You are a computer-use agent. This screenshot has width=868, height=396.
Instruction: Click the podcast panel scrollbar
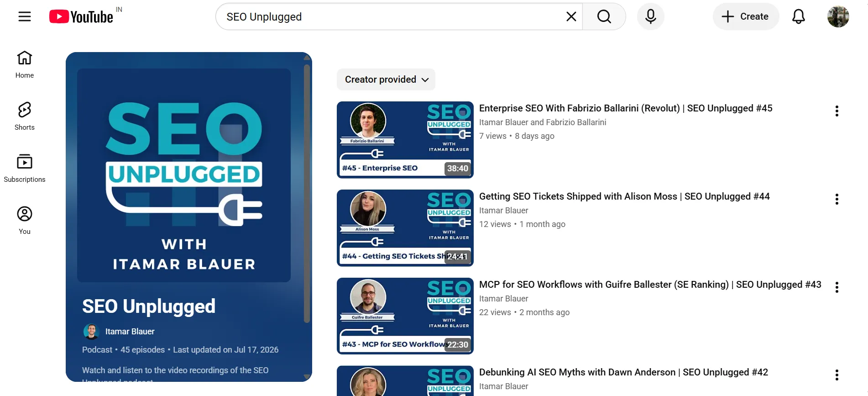pos(307,194)
